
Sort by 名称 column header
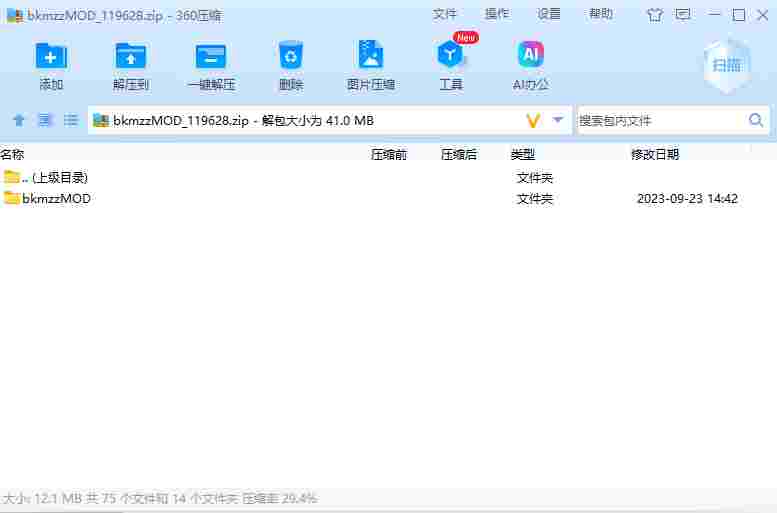12,154
